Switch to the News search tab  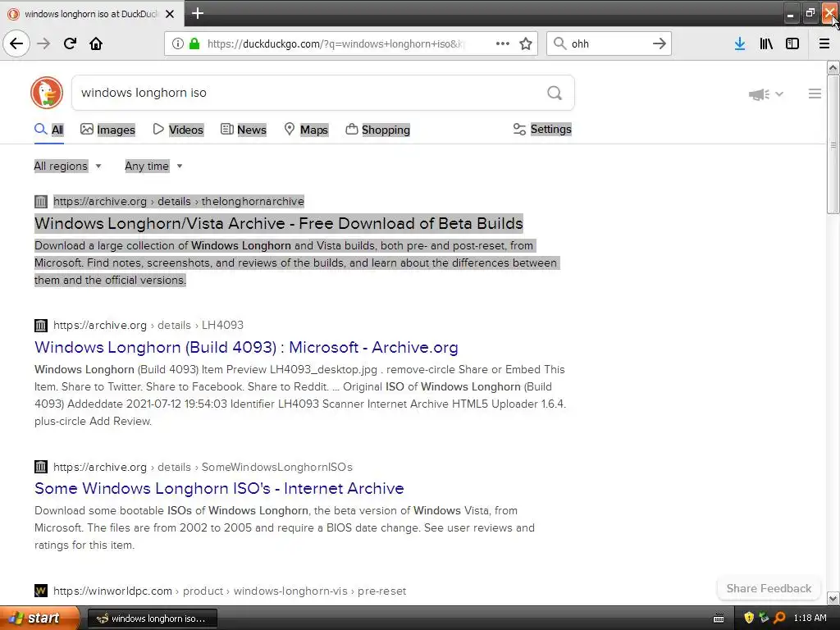(x=244, y=130)
